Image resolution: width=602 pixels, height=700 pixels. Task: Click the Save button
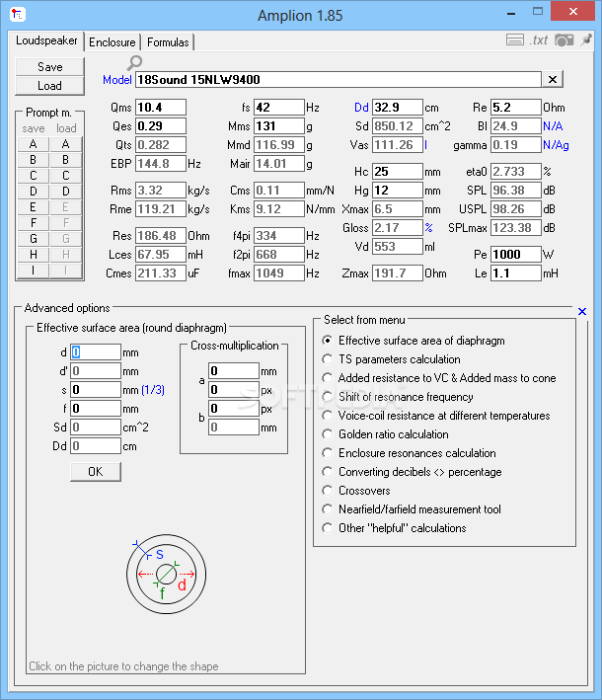49,67
